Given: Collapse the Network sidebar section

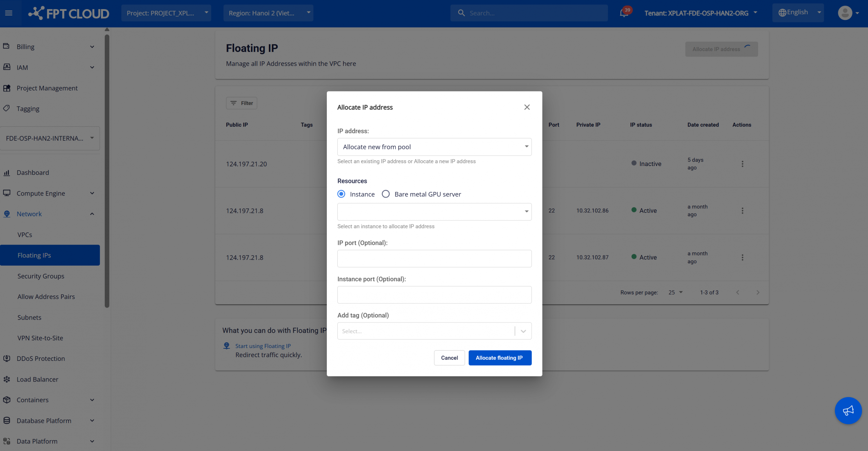Looking at the screenshot, I should (x=92, y=214).
